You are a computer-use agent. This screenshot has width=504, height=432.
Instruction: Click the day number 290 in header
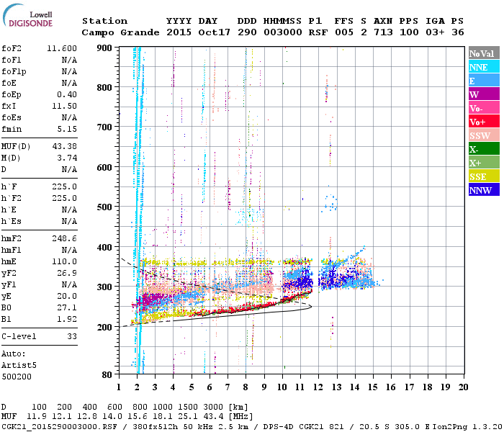click(x=247, y=32)
